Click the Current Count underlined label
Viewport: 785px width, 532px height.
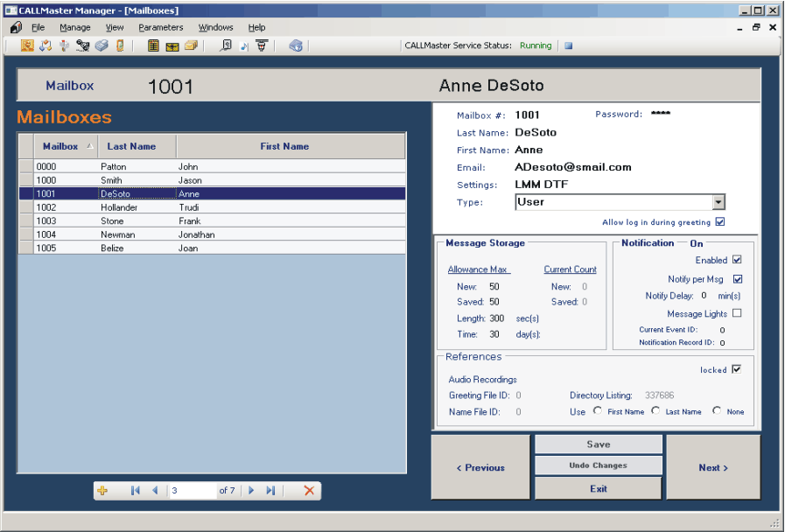click(x=571, y=269)
